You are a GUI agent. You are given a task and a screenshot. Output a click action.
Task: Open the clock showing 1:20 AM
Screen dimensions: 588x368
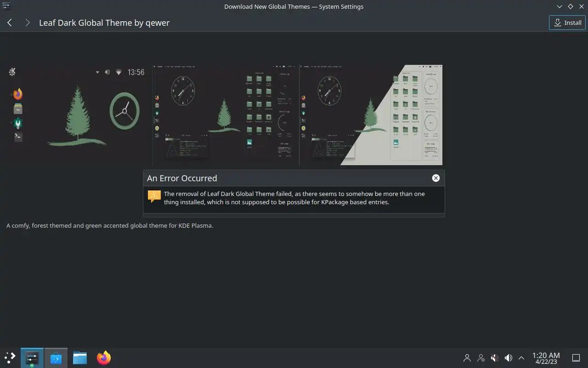pos(546,358)
